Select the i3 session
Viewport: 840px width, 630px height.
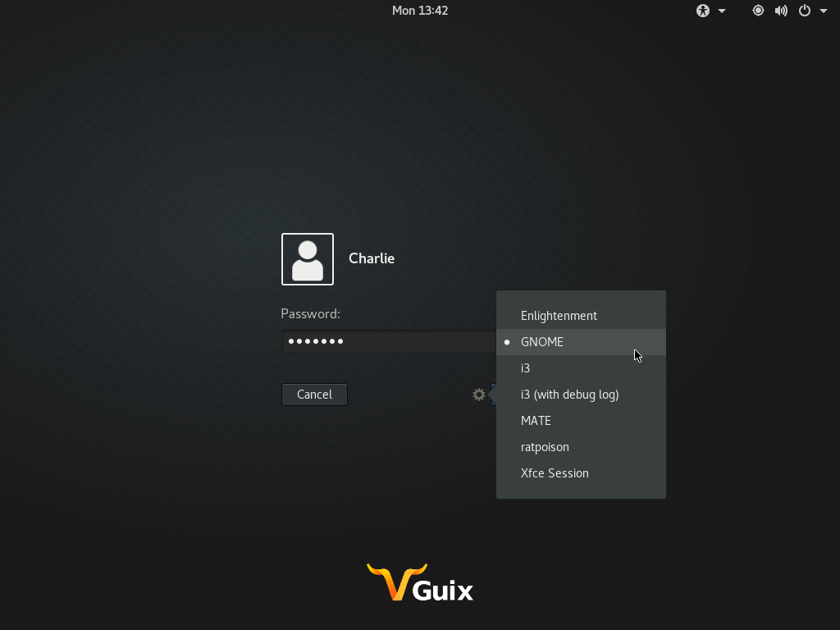point(526,368)
